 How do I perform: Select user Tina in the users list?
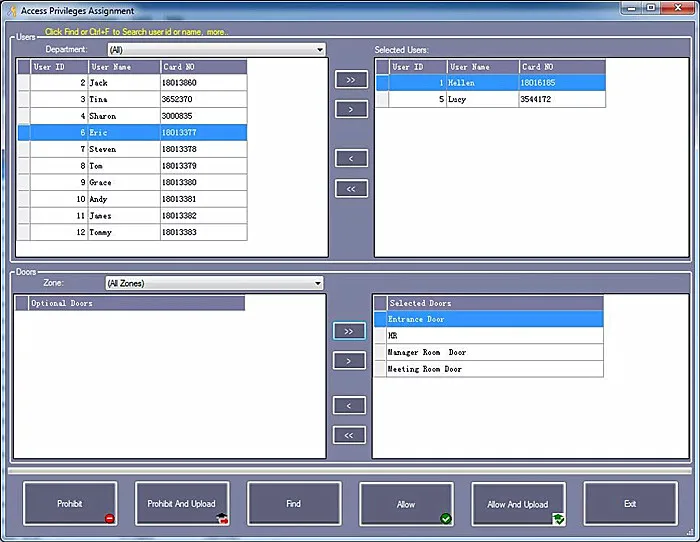click(x=133, y=99)
